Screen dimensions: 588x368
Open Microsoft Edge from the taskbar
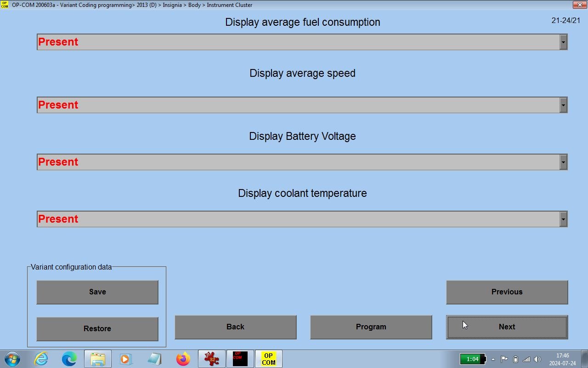point(69,359)
